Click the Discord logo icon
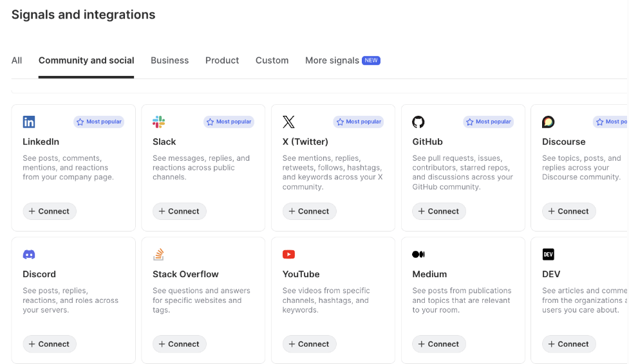Image resolution: width=629 pixels, height=364 pixels. (x=29, y=255)
